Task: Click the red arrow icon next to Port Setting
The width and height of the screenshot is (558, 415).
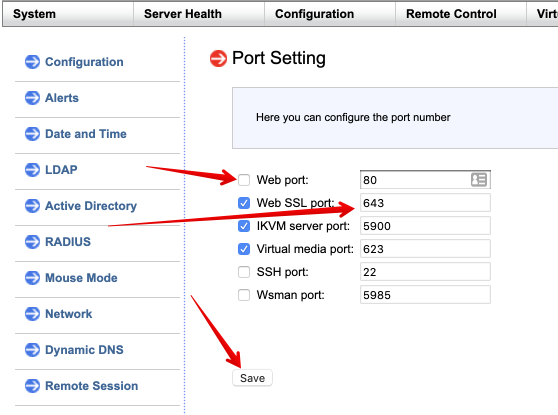Action: [x=218, y=58]
